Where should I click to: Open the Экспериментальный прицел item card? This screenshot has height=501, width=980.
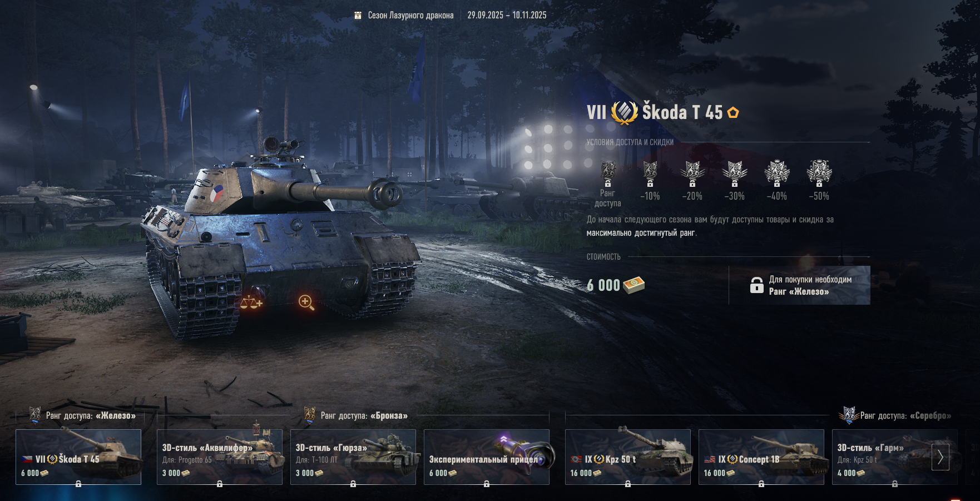click(x=487, y=457)
